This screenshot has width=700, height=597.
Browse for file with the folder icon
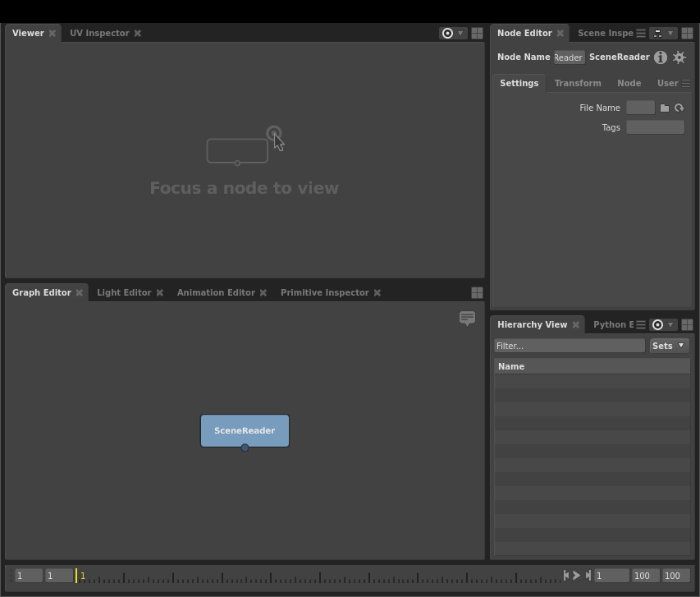(665, 108)
